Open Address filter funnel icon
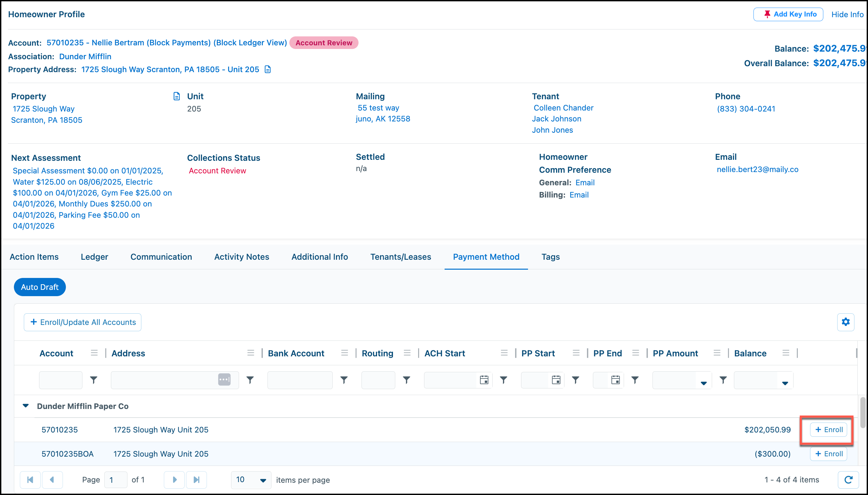The height and width of the screenshot is (495, 868). tap(250, 380)
